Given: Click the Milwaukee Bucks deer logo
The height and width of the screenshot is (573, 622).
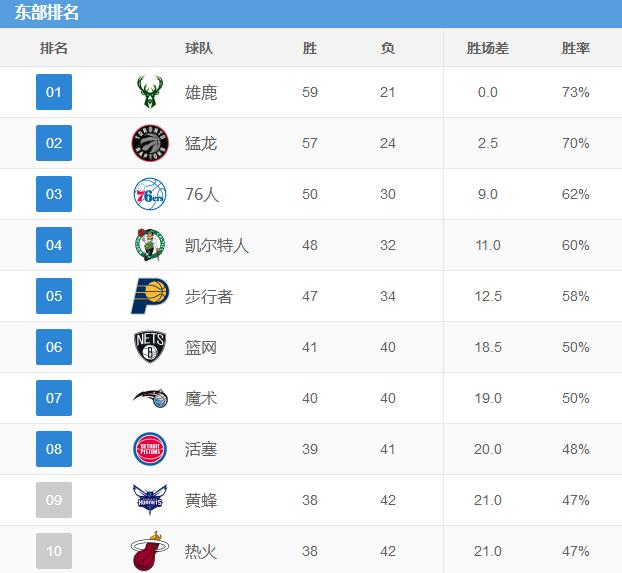Looking at the screenshot, I should 150,92.
